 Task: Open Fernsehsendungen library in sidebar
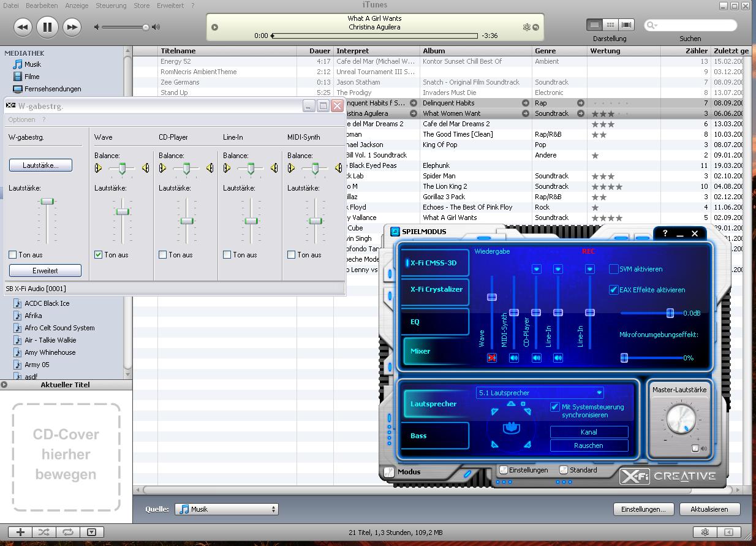pos(53,89)
